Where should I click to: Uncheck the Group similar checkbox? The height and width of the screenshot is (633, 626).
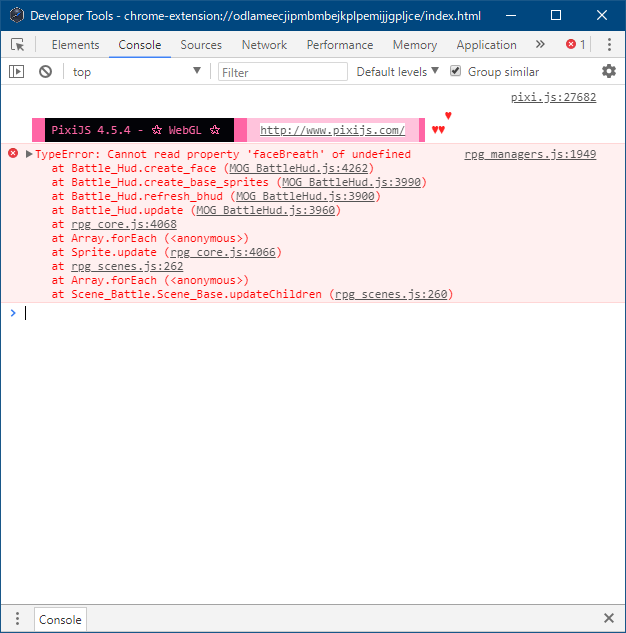pyautogui.click(x=455, y=71)
